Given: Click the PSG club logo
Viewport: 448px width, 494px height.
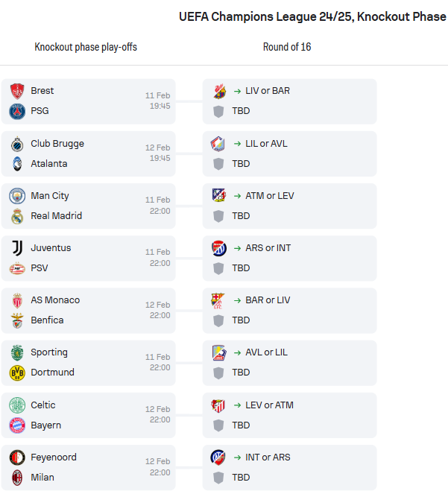Looking at the screenshot, I should coord(17,111).
